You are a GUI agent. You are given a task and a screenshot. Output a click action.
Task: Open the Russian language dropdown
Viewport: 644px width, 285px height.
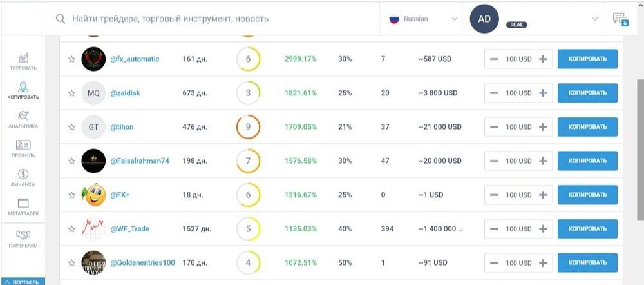click(424, 19)
